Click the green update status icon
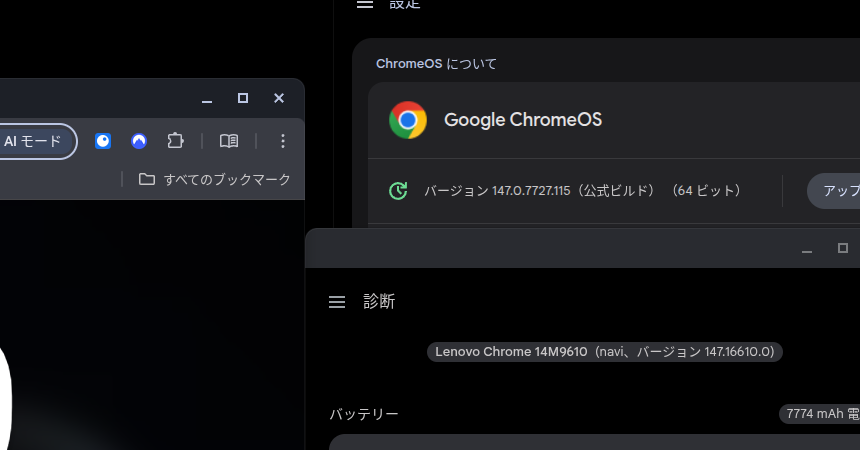The height and width of the screenshot is (450, 860). click(398, 191)
